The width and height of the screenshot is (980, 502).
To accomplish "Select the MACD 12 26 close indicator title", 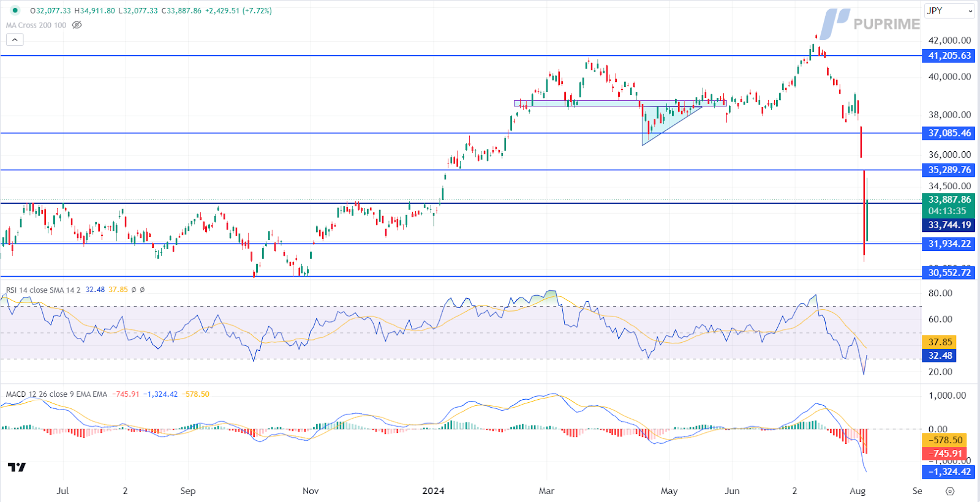I will (x=56, y=394).
